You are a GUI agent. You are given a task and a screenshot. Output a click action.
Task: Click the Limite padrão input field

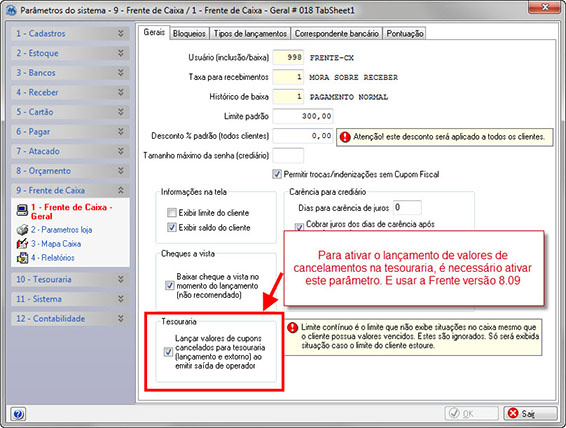tap(303, 116)
